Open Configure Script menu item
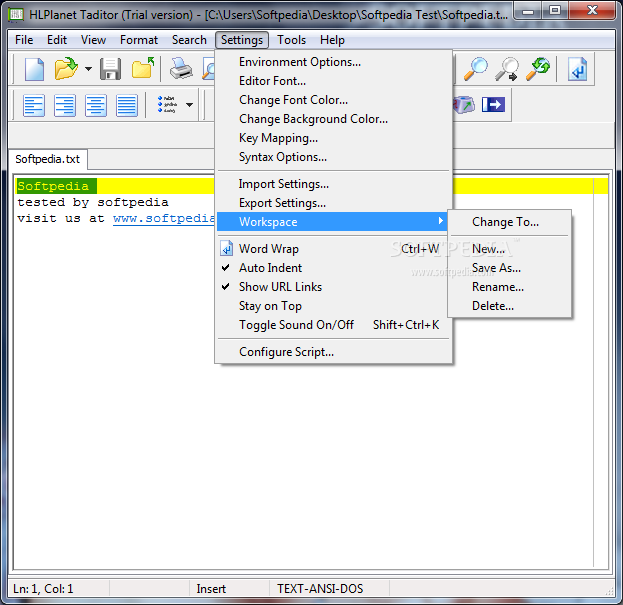The height and width of the screenshot is (605, 623). 333,352
